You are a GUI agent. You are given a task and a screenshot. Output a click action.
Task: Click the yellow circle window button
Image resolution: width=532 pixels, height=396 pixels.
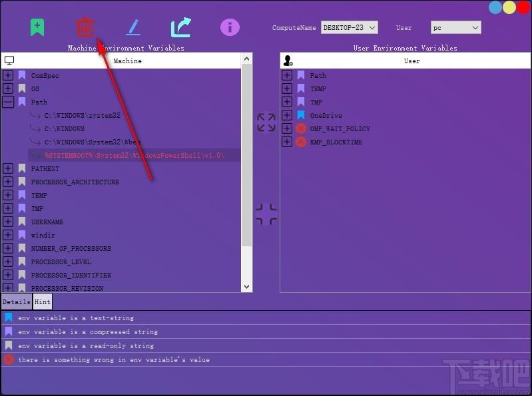[509, 7]
